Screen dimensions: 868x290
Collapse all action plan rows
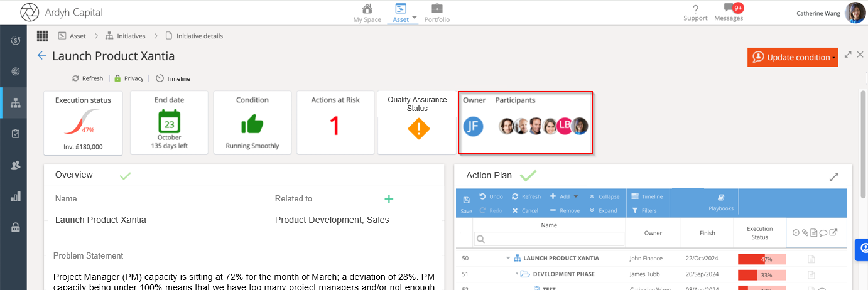pos(604,196)
